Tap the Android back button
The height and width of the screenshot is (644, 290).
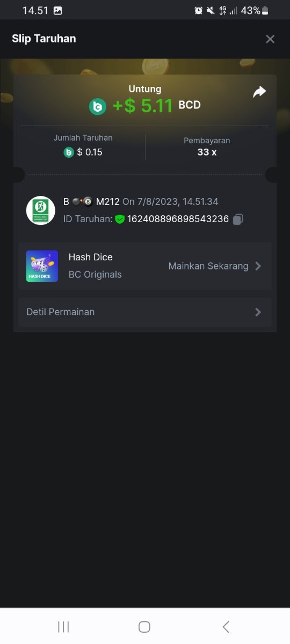coord(226,627)
